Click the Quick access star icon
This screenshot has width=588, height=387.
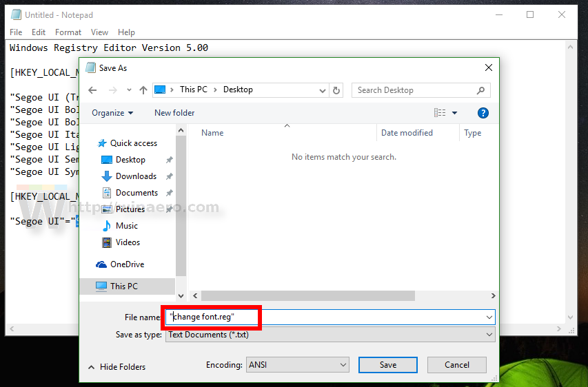pos(101,143)
